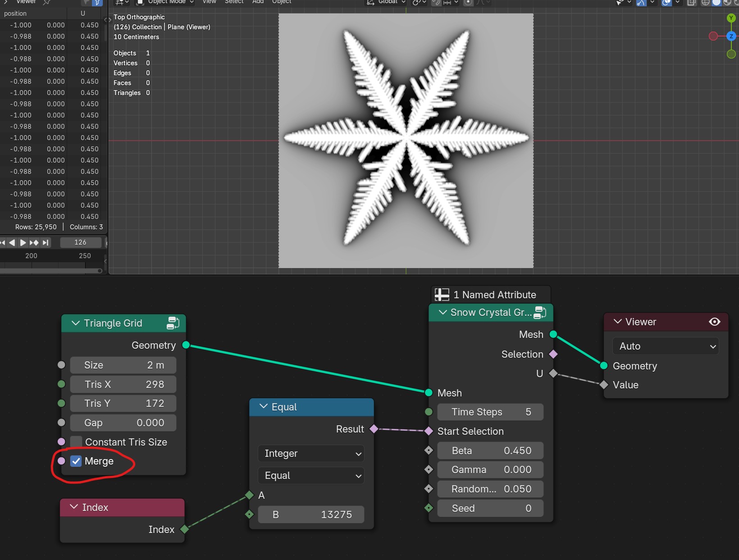Click the Beta value slider field

[490, 451]
